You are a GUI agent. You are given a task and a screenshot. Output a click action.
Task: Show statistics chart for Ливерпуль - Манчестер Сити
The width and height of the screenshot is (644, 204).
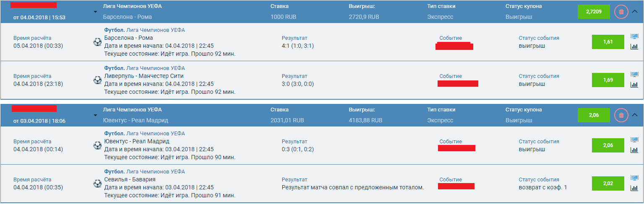coord(634,84)
